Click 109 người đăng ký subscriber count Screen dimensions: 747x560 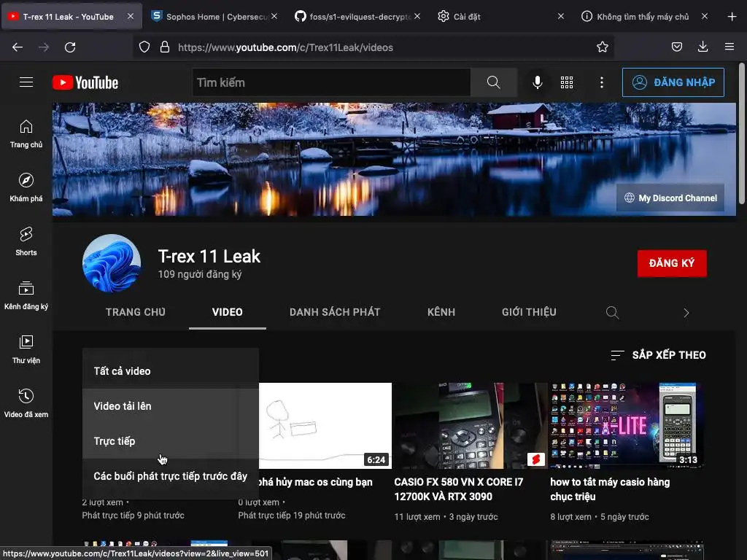pyautogui.click(x=200, y=274)
